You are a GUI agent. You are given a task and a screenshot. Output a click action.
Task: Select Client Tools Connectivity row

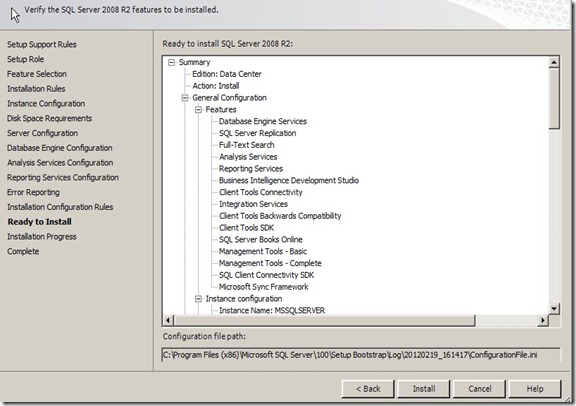pos(260,192)
